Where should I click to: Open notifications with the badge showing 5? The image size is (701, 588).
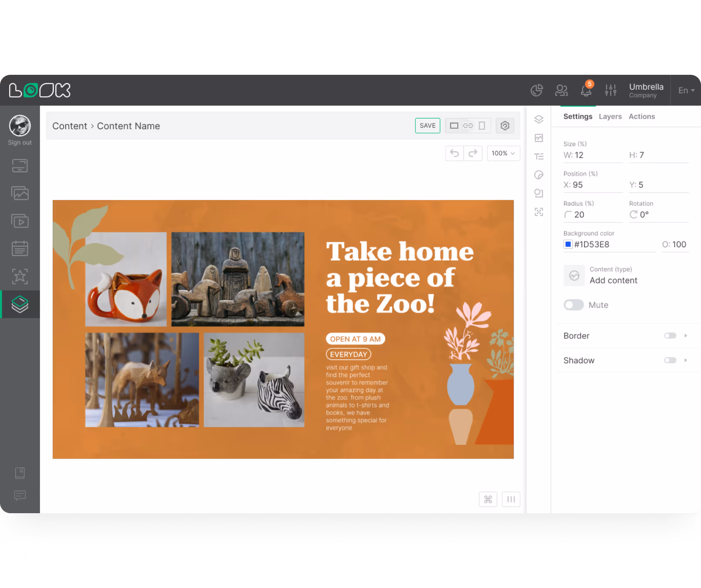click(x=586, y=90)
